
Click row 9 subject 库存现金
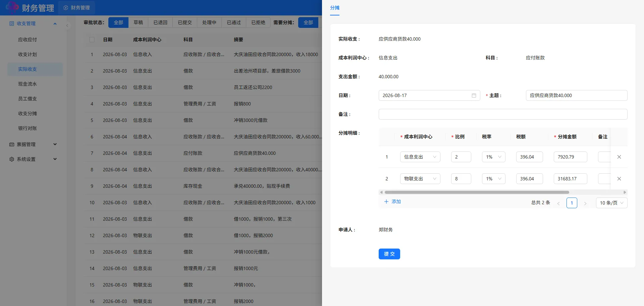193,186
